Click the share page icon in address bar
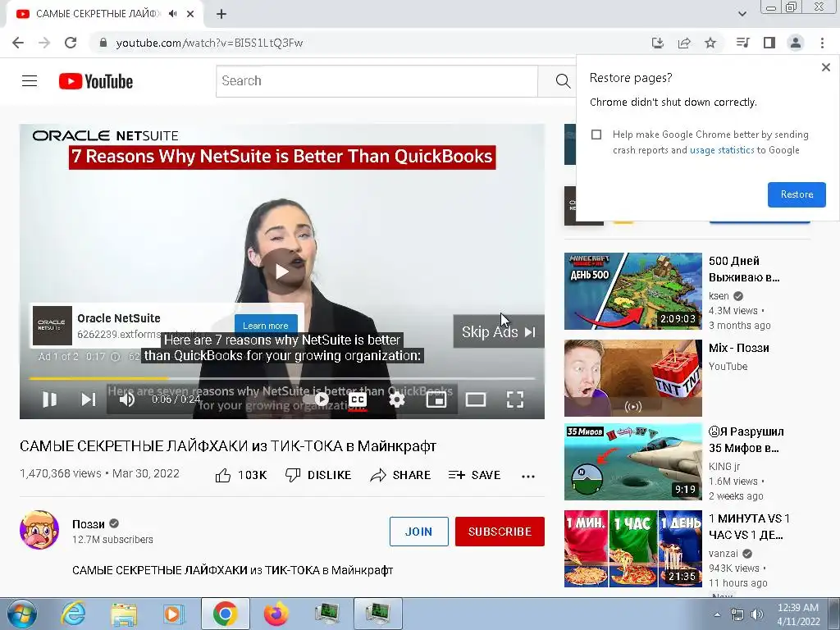Viewport: 840px width, 630px height. [x=684, y=43]
